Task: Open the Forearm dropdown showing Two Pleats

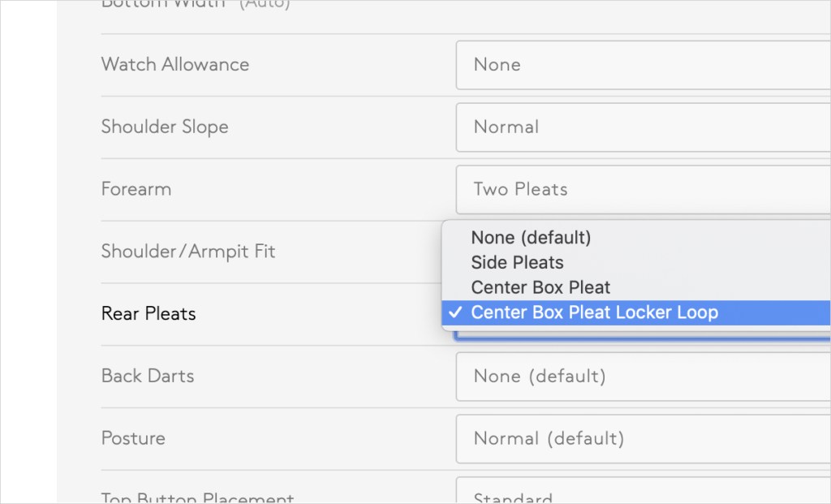Action: (641, 189)
